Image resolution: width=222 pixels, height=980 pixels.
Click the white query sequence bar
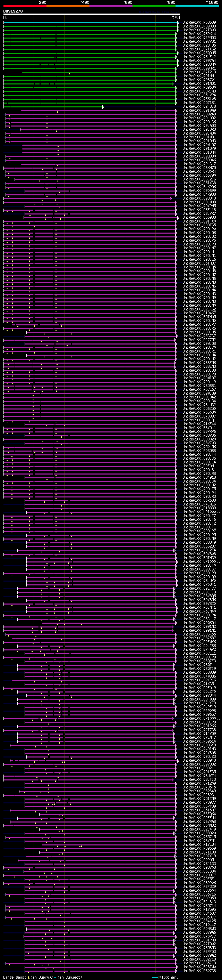(x=92, y=15)
